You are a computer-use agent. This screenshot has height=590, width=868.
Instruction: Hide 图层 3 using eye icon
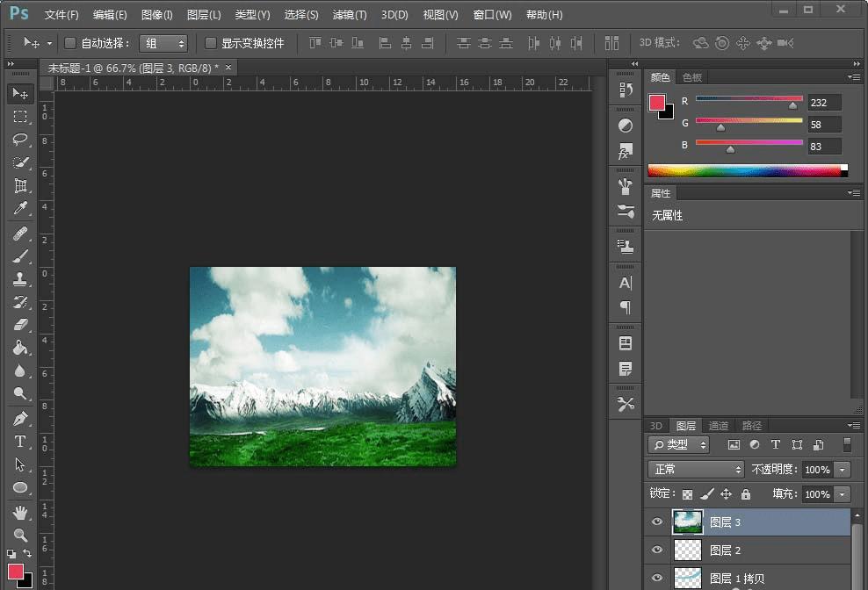coord(656,522)
